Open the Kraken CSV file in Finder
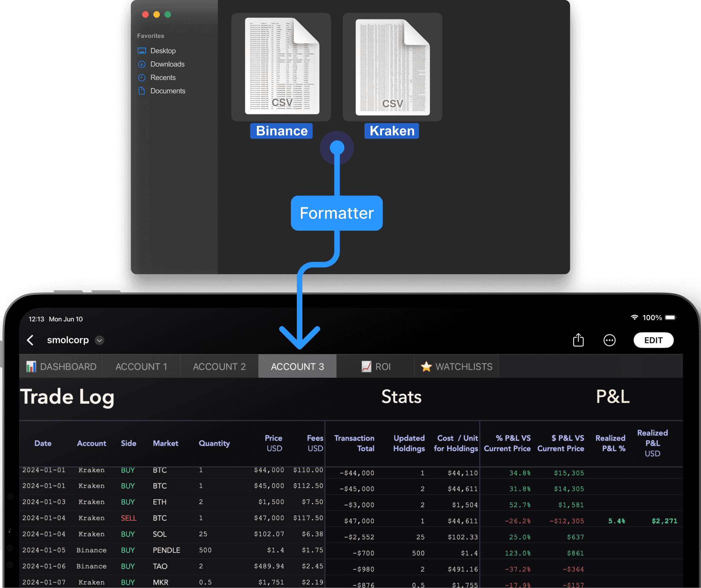 [393, 67]
